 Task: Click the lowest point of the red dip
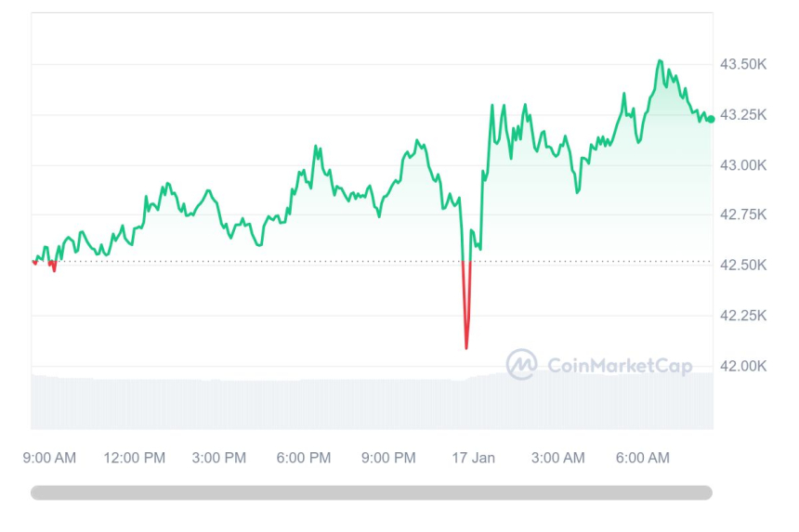(x=466, y=348)
